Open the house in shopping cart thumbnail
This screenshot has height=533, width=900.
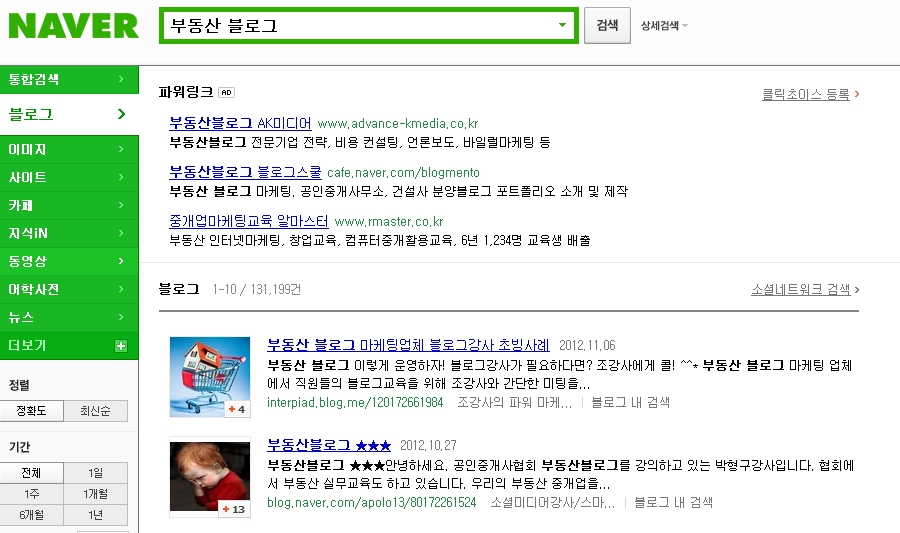[x=210, y=376]
